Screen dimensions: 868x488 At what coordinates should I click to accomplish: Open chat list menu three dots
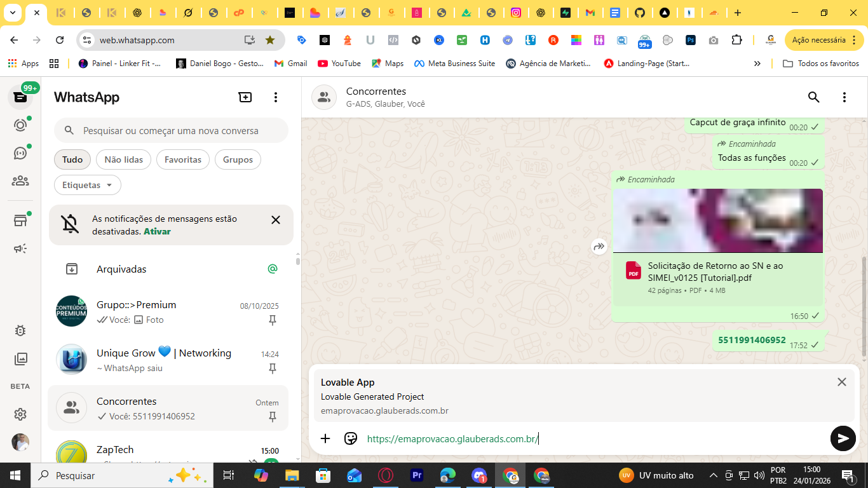(275, 97)
